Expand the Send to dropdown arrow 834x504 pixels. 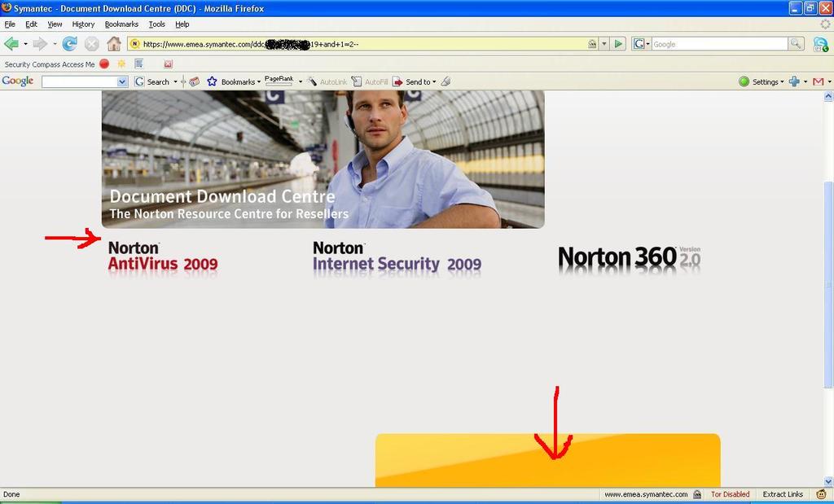[434, 82]
